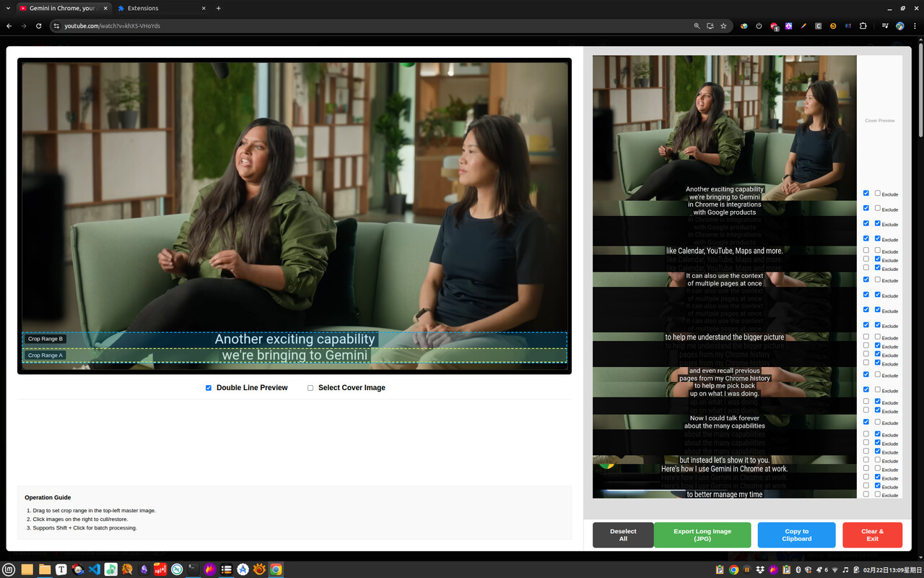Click 'but instead let's show it to you.' subtitle
Viewport: 924px width, 578px height.
tap(725, 460)
